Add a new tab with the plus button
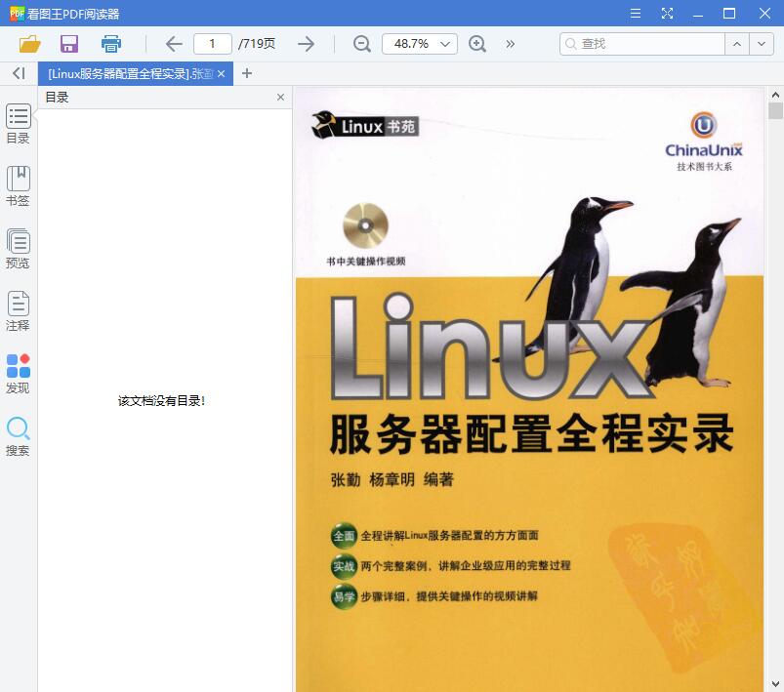 [246, 73]
